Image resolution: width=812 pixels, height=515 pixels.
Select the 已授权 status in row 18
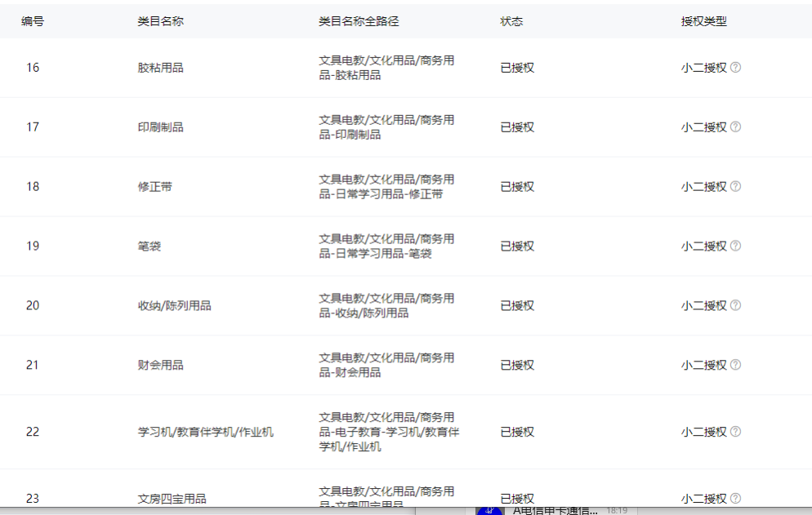tap(517, 186)
